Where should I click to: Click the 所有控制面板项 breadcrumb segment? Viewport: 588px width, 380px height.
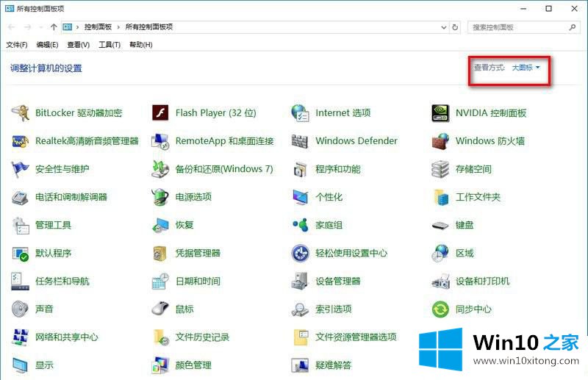(149, 27)
